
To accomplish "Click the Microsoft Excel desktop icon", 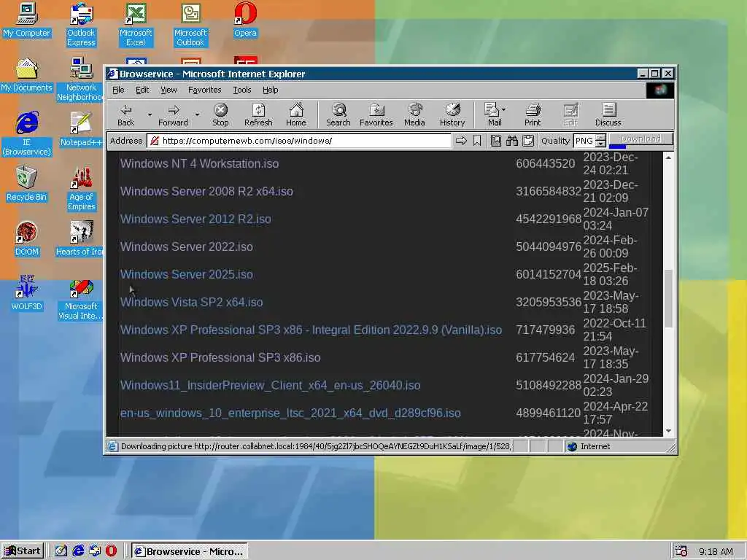I will (135, 25).
